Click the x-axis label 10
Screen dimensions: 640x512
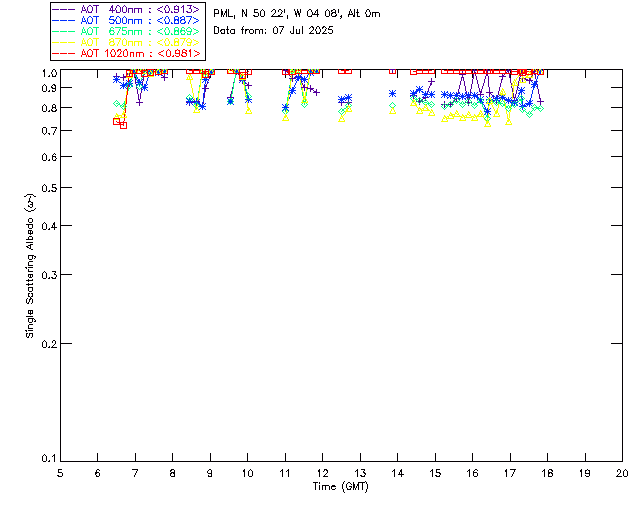247,473
